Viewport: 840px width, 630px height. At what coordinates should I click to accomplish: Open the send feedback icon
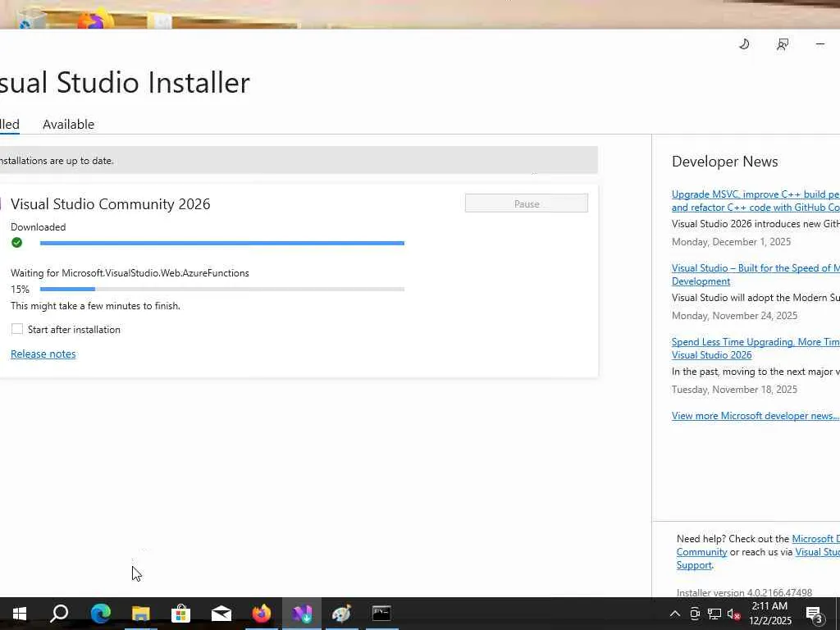coord(782,44)
